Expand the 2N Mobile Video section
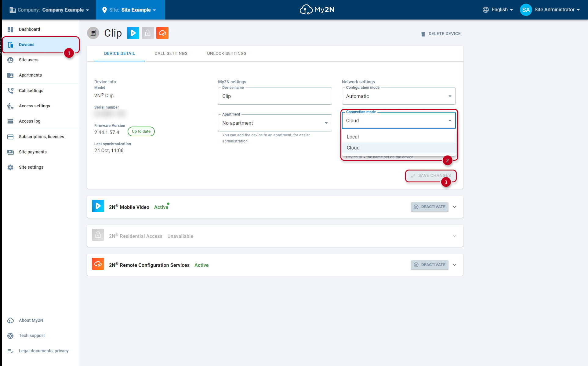 (x=455, y=207)
